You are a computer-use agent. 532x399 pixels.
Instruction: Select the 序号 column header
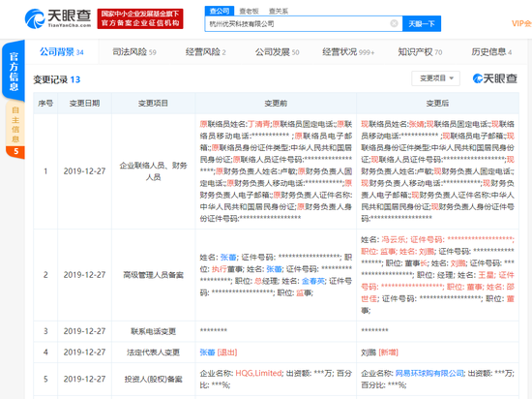tap(45, 104)
